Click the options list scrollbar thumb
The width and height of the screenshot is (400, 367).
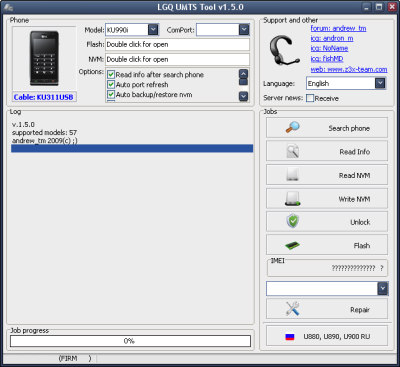coord(244,82)
